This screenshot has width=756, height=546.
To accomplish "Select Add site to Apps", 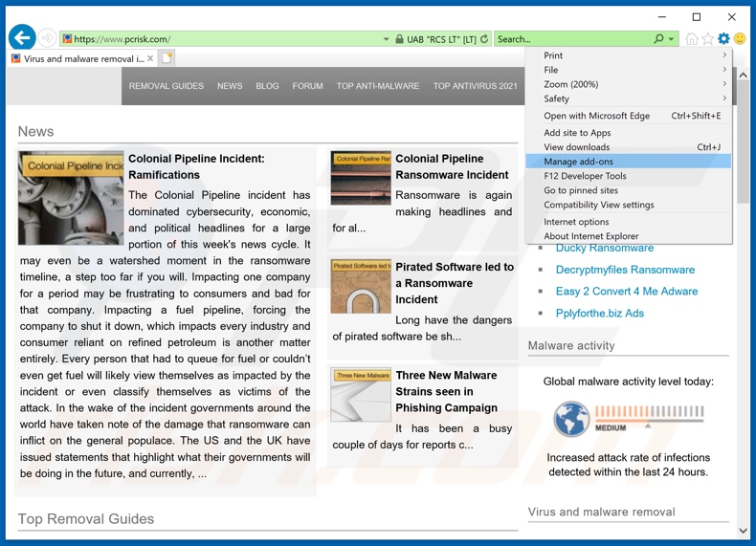I will pyautogui.click(x=628, y=133).
